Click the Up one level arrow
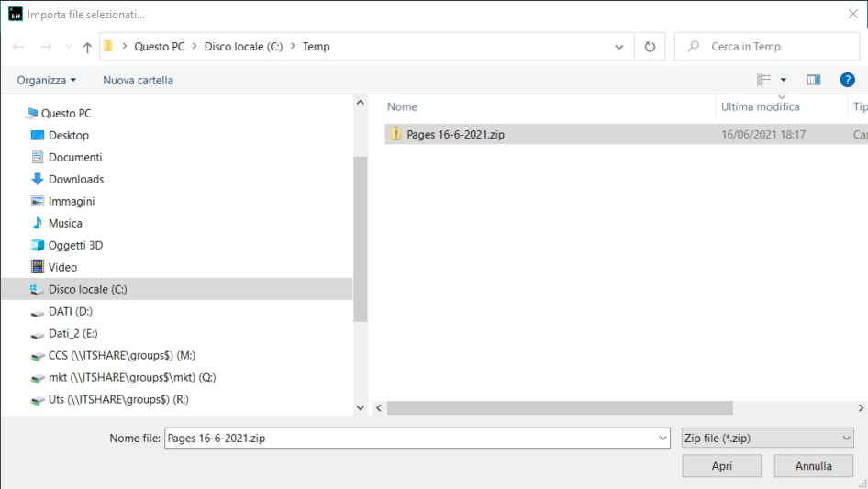 click(87, 47)
